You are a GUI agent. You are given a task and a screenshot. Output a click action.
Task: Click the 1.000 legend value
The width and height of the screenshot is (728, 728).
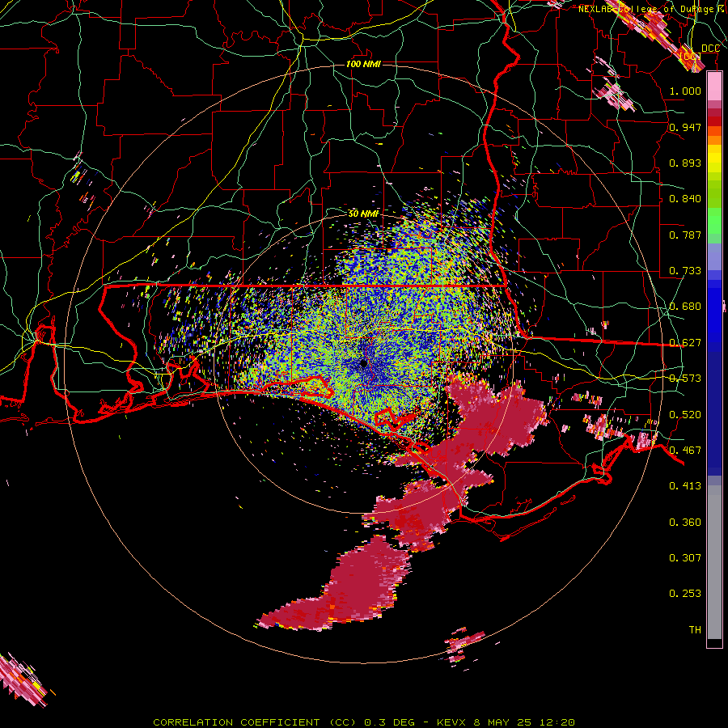pyautogui.click(x=685, y=91)
